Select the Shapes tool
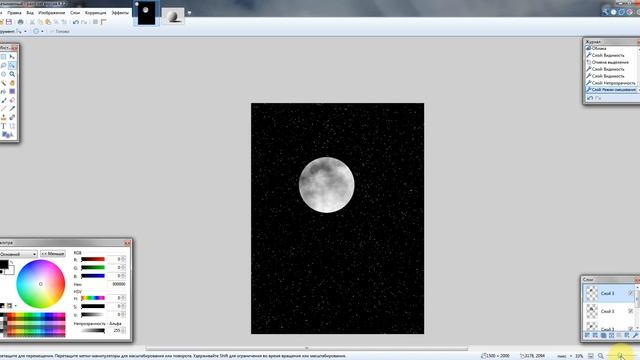 point(7,134)
